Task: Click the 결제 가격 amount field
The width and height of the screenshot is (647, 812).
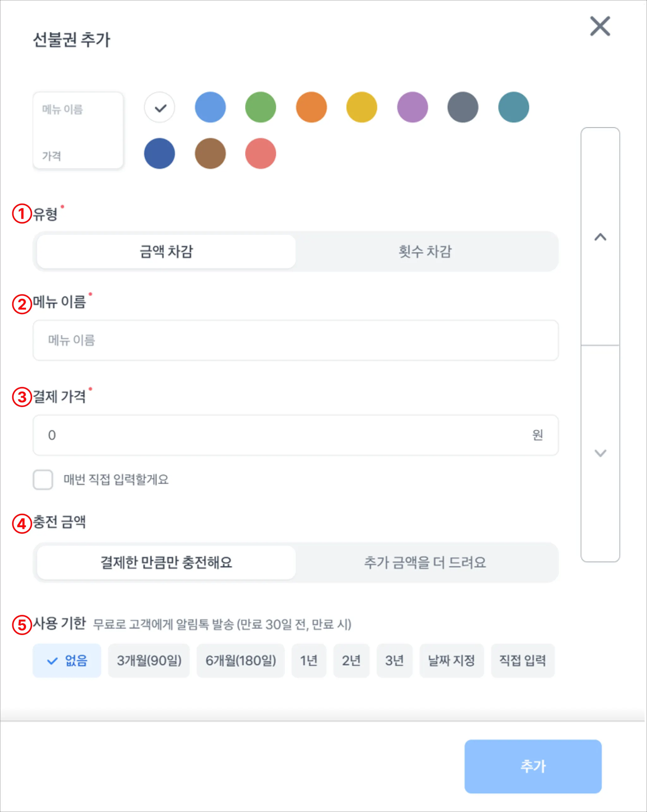Action: tap(286, 435)
